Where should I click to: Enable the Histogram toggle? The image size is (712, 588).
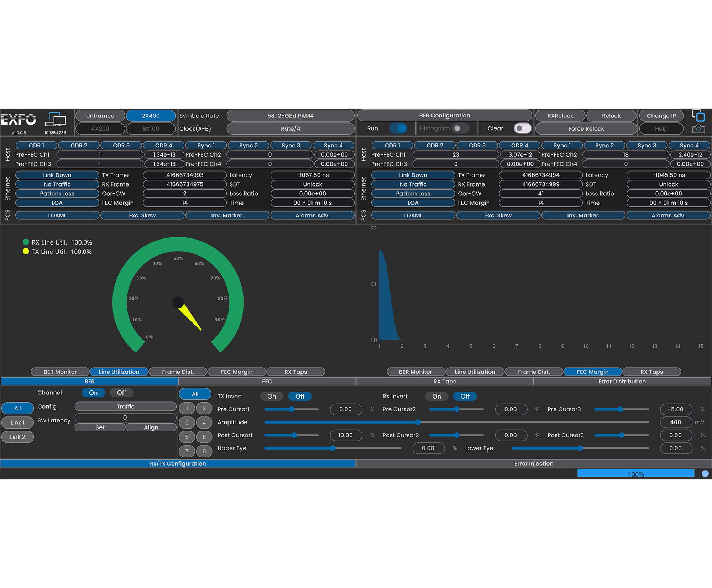tap(460, 128)
